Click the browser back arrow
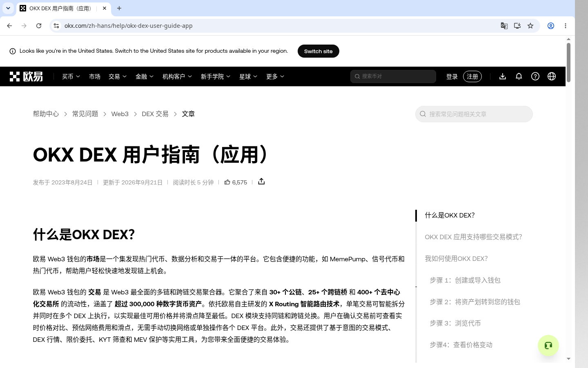The image size is (588, 368). (9, 26)
